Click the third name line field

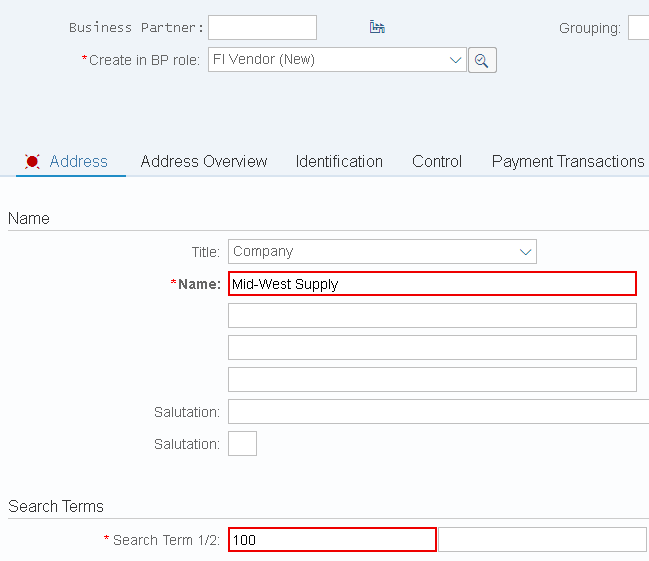432,347
